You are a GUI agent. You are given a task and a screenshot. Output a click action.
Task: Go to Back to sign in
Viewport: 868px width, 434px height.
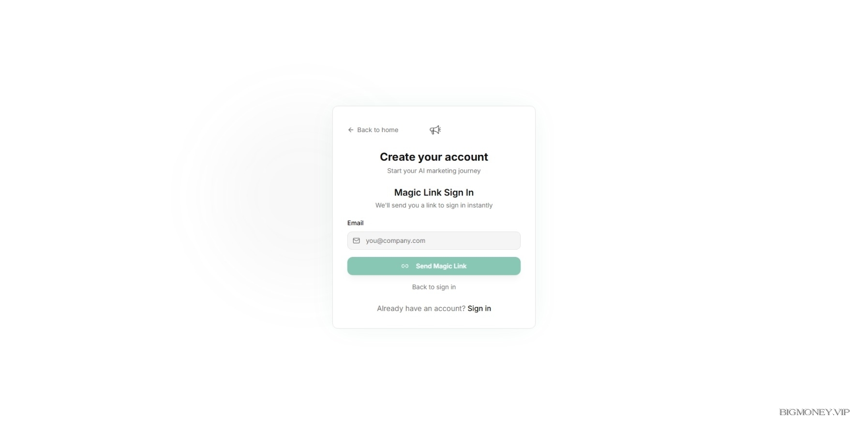tap(434, 287)
